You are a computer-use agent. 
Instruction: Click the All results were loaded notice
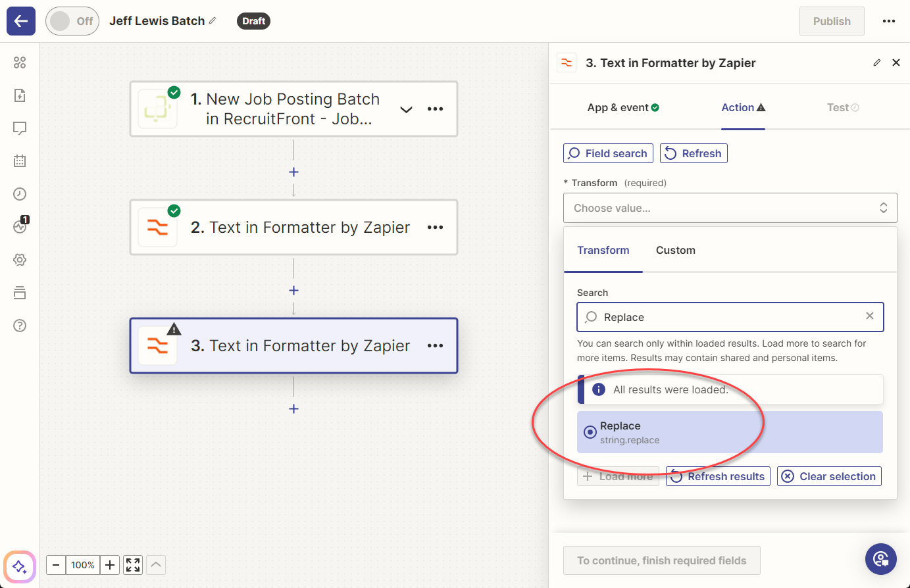point(730,389)
